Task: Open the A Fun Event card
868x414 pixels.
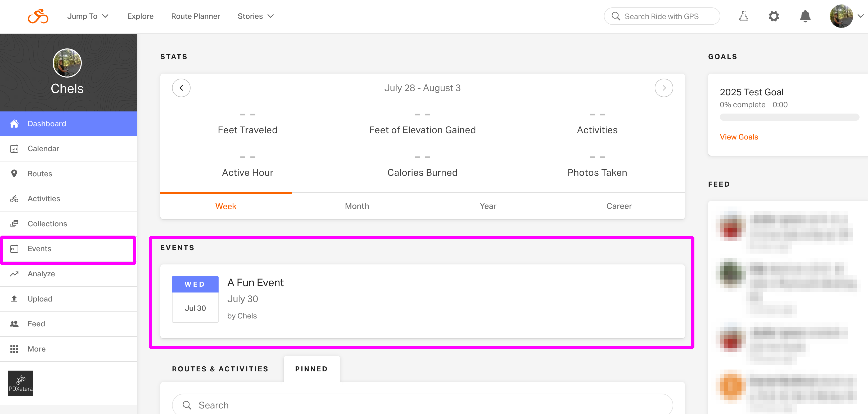Action: point(255,282)
